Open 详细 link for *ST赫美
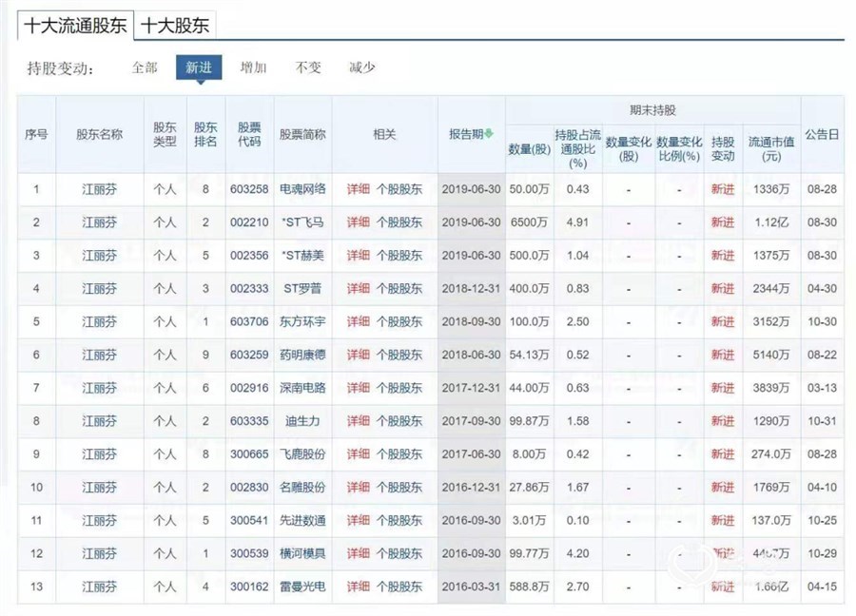Image resolution: width=856 pixels, height=616 pixels. pos(359,256)
